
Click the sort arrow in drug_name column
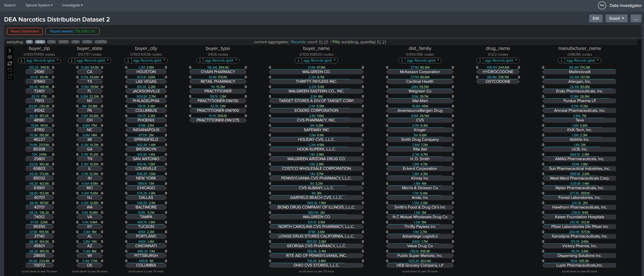point(480,60)
